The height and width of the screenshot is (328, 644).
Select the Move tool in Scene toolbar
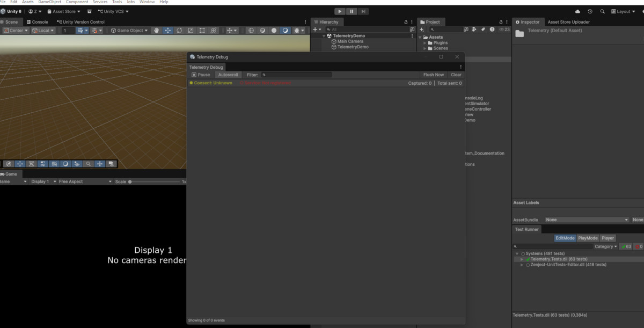pos(168,31)
